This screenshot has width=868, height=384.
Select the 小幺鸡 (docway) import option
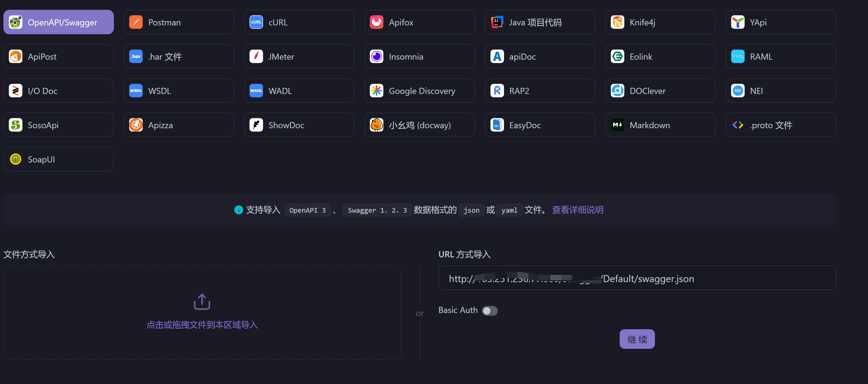coord(419,125)
